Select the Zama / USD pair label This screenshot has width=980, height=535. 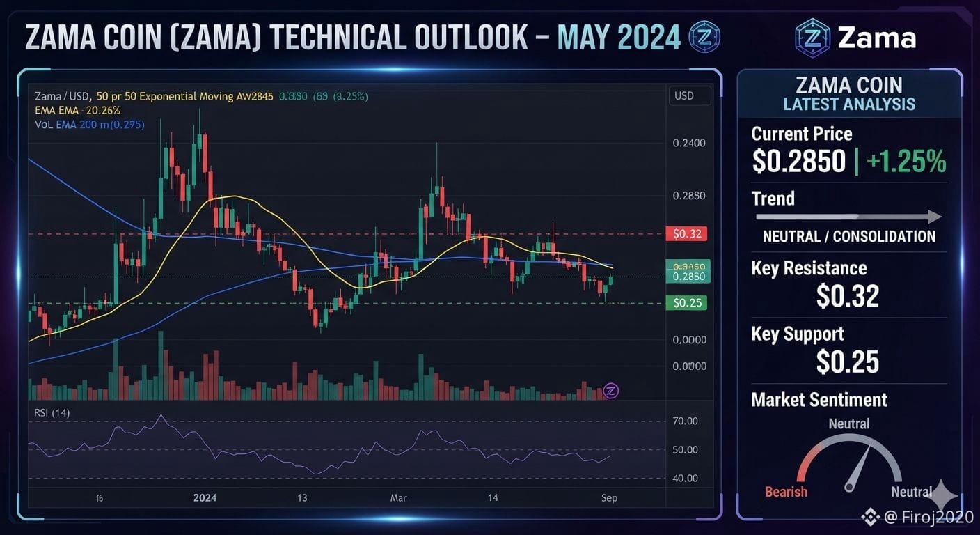[62, 96]
